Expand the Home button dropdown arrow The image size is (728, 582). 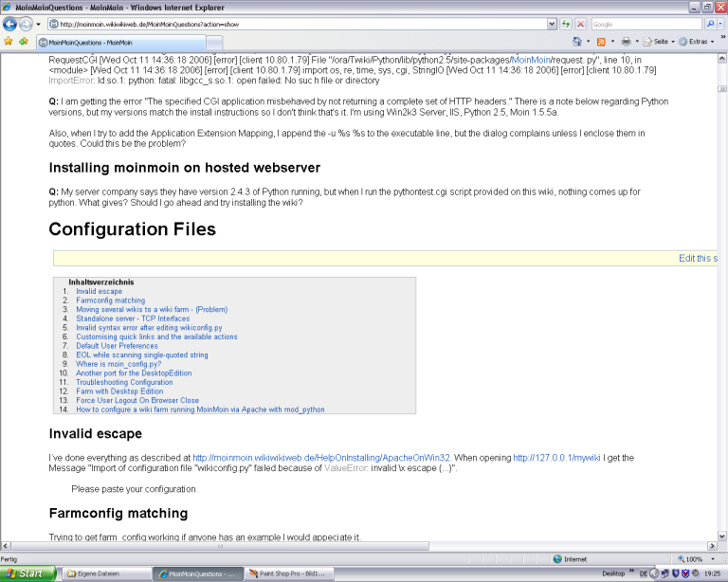point(589,42)
